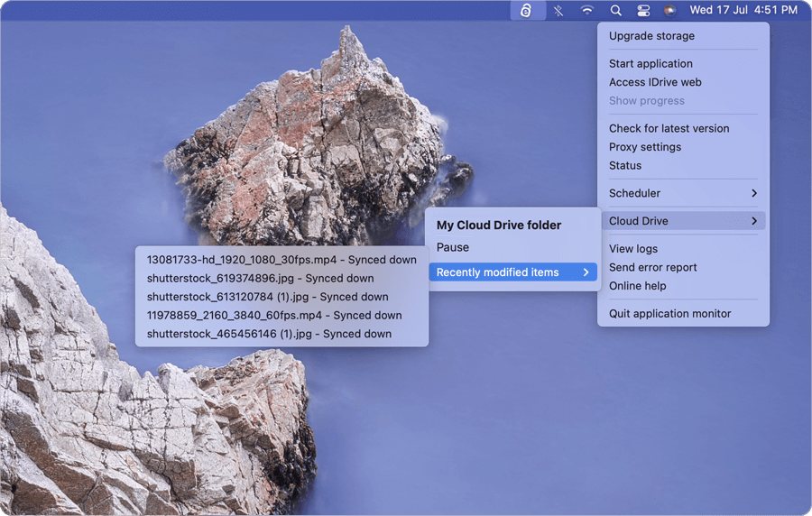Screen dimensions: 812x516
Task: Select Recently modified items entry
Action: click(512, 272)
